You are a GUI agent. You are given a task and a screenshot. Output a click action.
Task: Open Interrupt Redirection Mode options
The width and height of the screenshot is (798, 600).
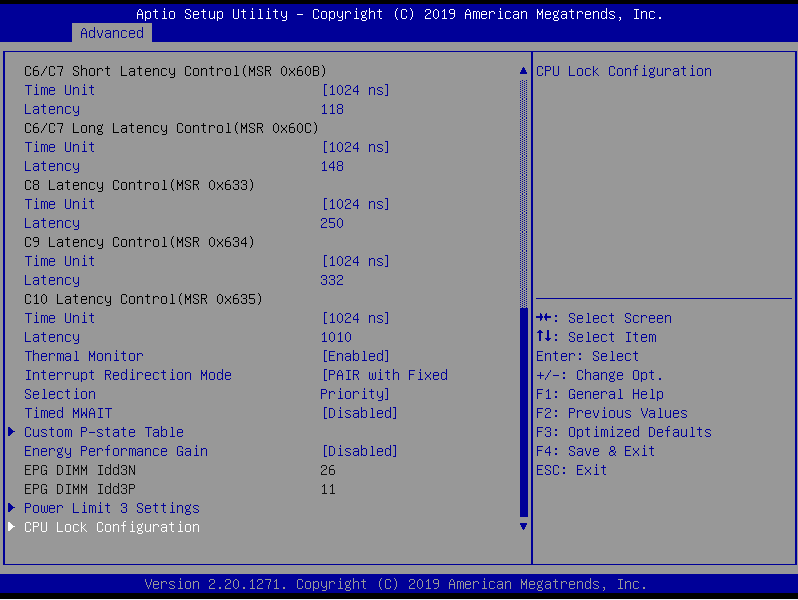click(384, 375)
